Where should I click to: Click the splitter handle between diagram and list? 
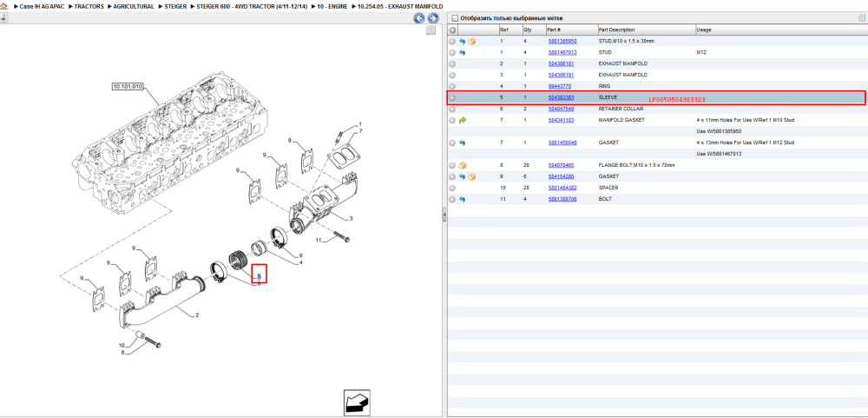444,216
